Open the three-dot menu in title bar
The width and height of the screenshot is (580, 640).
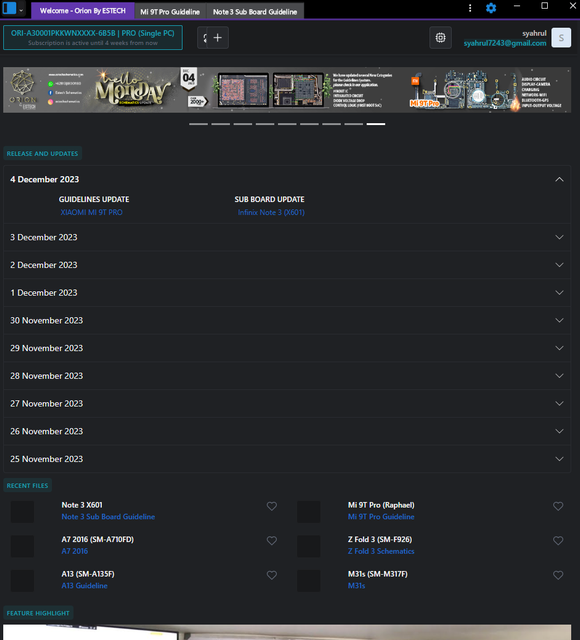(470, 8)
